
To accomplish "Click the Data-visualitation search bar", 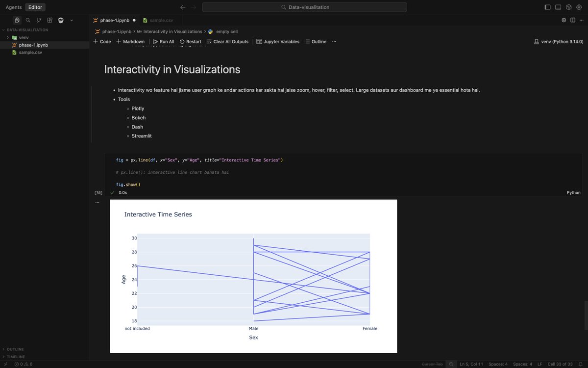I will coord(304,7).
